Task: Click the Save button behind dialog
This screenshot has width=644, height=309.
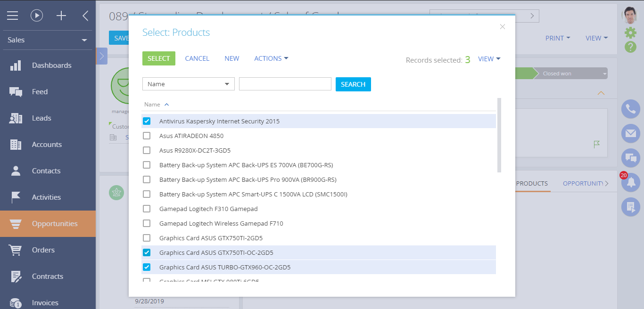Action: [119, 38]
